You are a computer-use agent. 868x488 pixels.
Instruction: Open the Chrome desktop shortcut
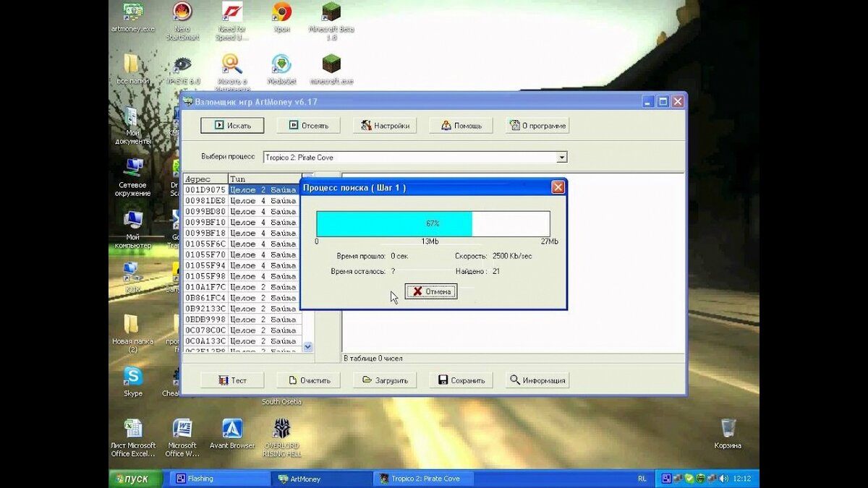(x=281, y=18)
